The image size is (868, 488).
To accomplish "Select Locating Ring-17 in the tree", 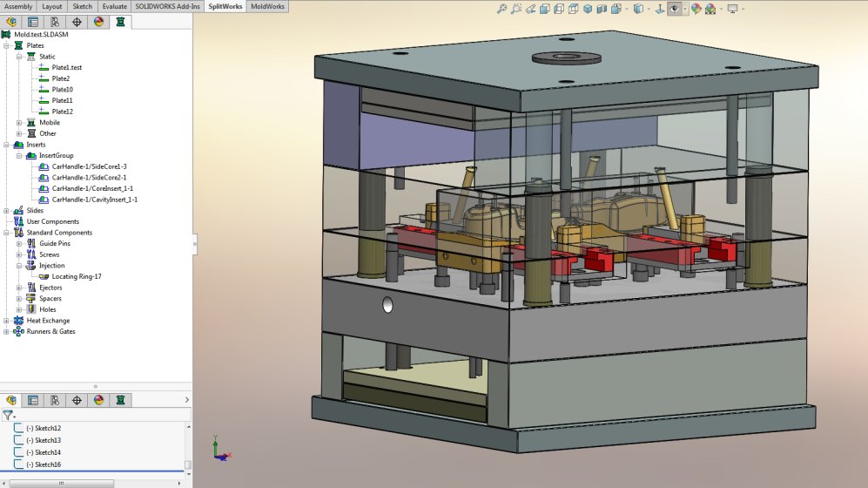I will (x=77, y=276).
